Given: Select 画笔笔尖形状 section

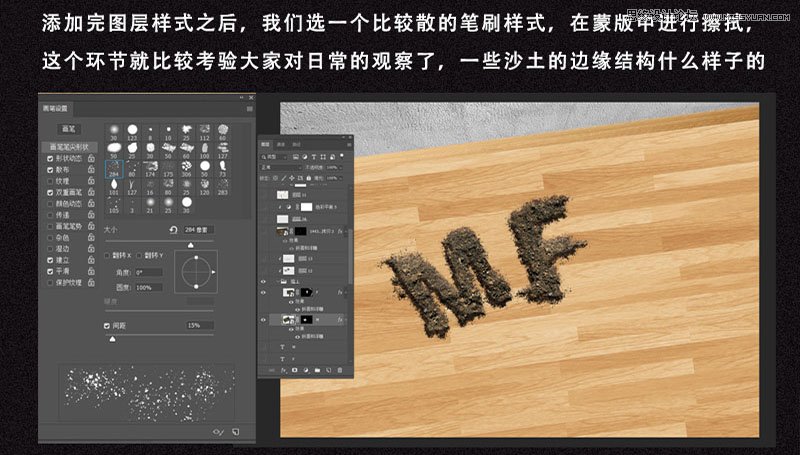Looking at the screenshot, I should pos(68,147).
